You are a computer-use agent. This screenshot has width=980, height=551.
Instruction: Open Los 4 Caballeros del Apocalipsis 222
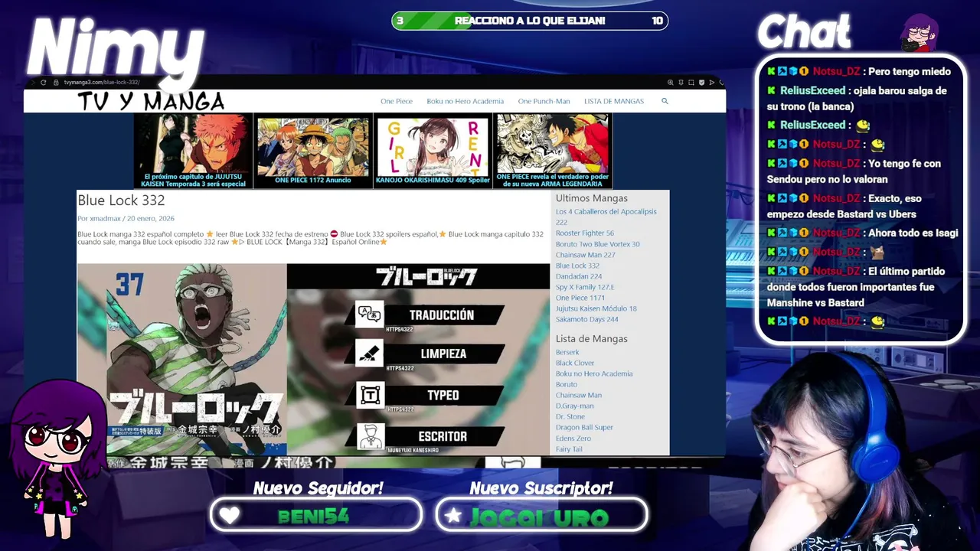[606, 217]
